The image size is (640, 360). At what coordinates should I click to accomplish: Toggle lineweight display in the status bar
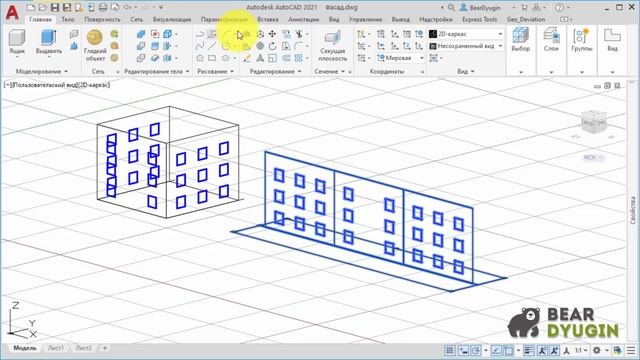(529, 351)
